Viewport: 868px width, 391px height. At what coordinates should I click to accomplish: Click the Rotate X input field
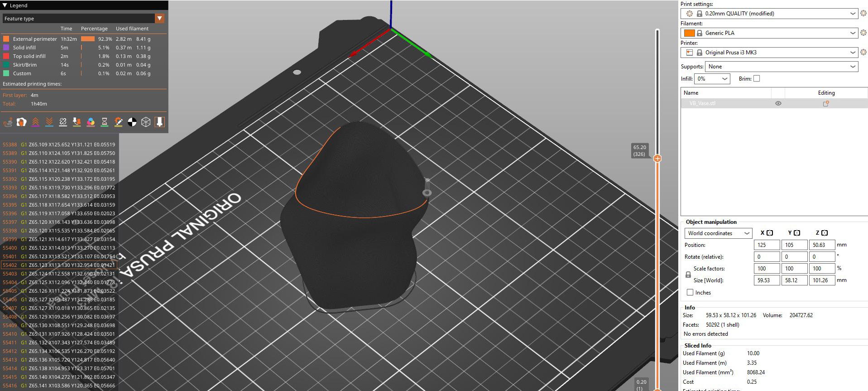point(767,257)
